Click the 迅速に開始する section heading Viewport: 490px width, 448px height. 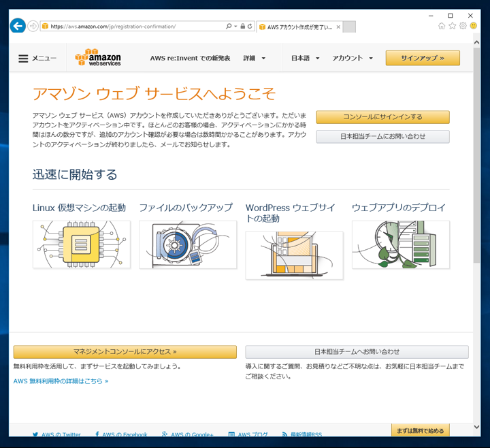(75, 174)
